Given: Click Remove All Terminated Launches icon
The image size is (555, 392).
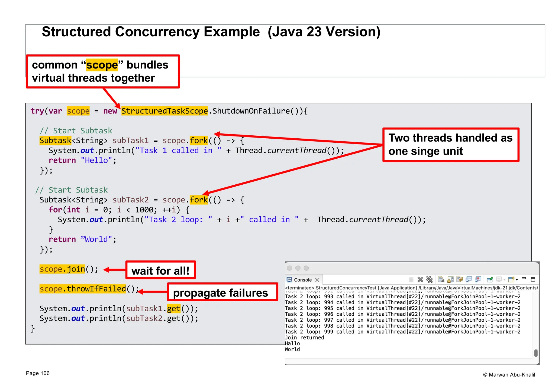Looking at the screenshot, I should (x=429, y=279).
